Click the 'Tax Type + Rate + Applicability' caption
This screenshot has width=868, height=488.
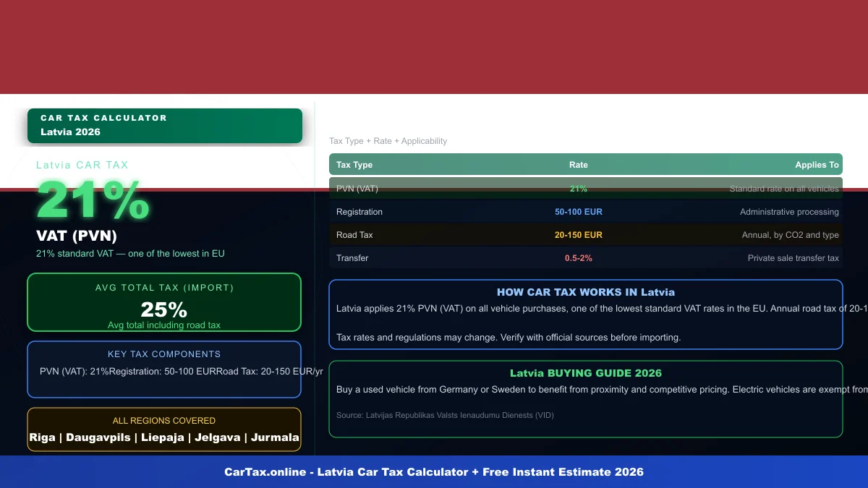pos(388,141)
